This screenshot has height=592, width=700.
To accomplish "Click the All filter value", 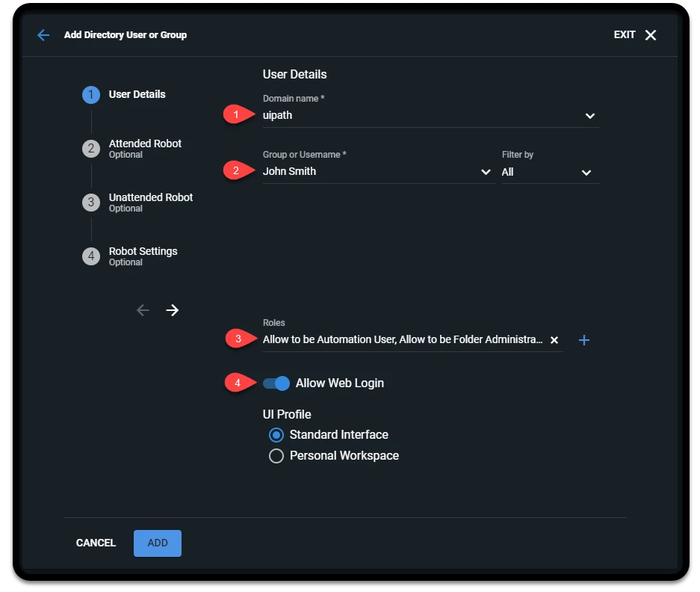I will (507, 172).
